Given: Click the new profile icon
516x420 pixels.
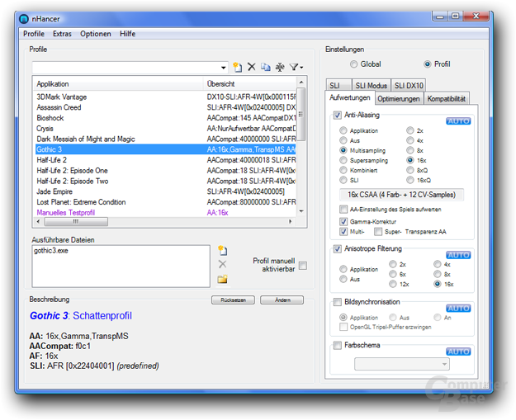Looking at the screenshot, I should 237,67.
